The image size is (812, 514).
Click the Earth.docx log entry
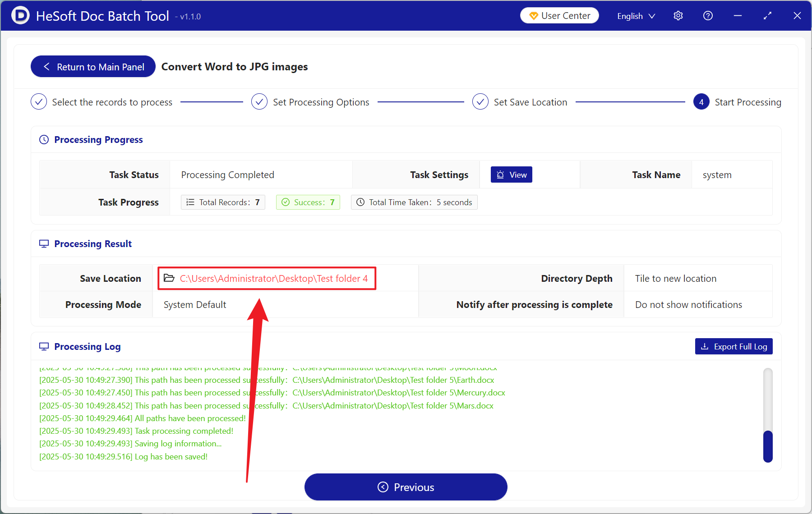coord(267,380)
